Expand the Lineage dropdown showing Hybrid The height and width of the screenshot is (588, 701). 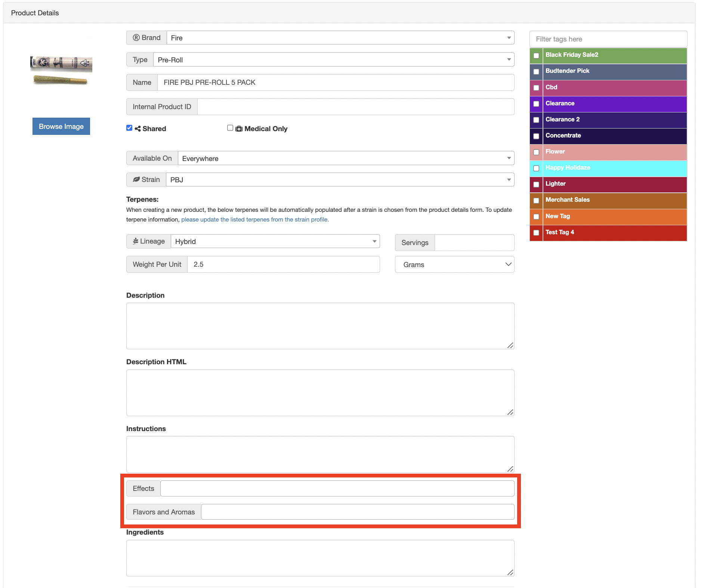click(275, 241)
